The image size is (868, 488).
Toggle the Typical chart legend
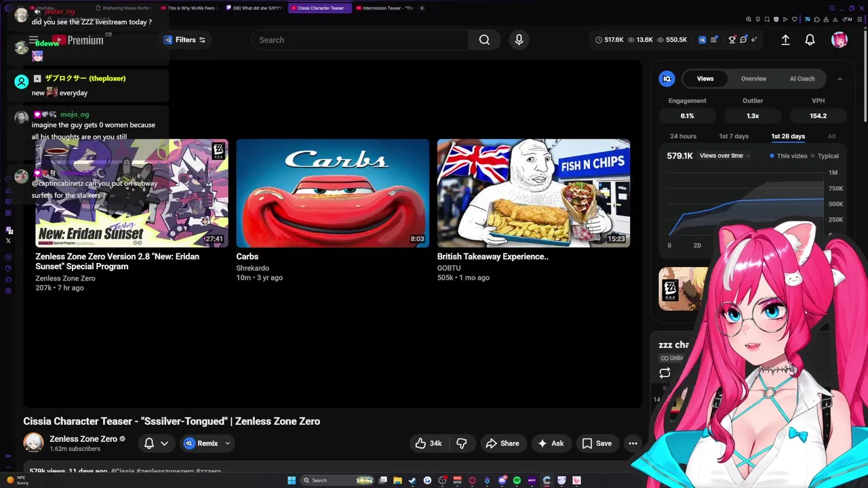tap(825, 156)
